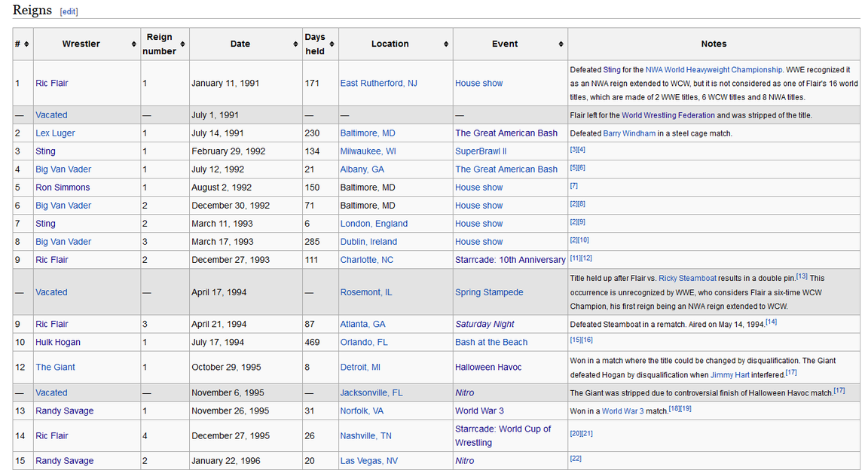Select the date February 29, 1992
868x470 pixels.
click(228, 151)
